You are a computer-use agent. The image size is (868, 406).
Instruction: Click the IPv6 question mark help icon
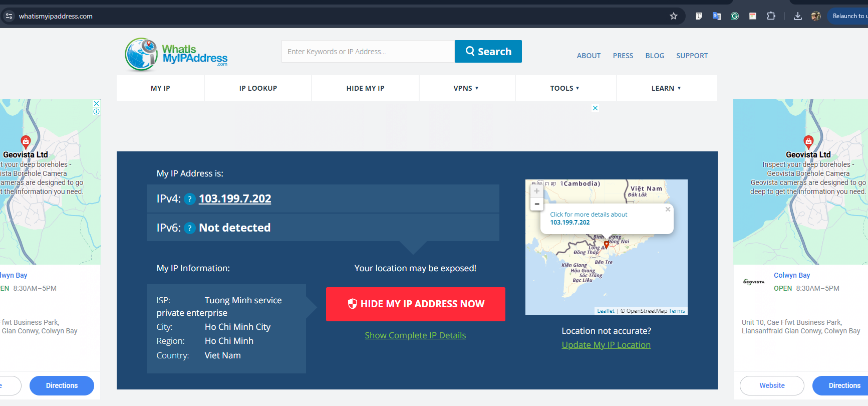[190, 228]
